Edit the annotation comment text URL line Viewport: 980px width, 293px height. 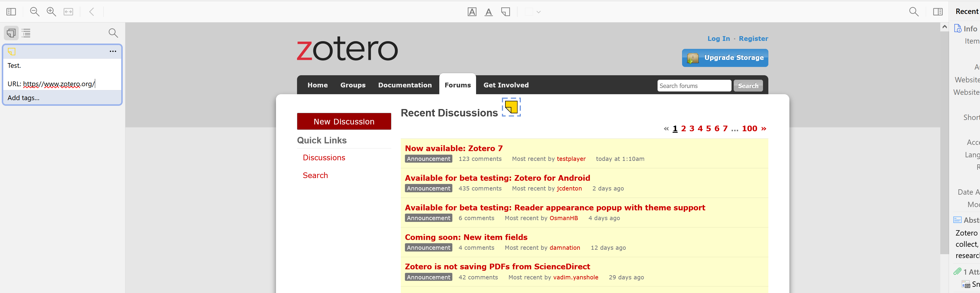51,84
